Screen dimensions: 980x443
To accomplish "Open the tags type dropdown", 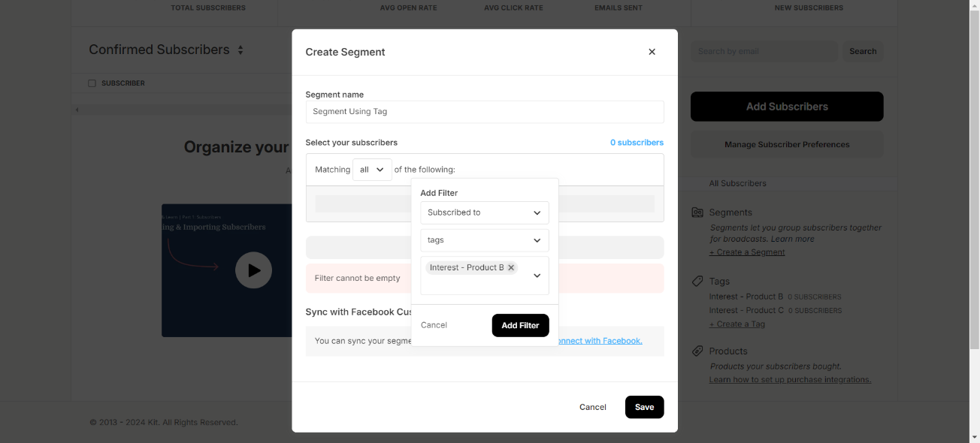I will coord(484,240).
